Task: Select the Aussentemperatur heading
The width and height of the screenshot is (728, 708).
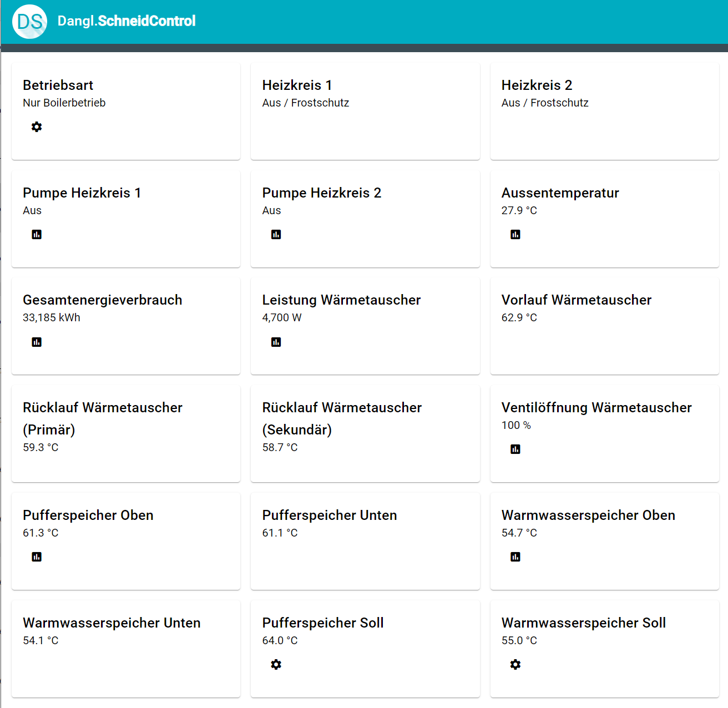Action: point(560,193)
